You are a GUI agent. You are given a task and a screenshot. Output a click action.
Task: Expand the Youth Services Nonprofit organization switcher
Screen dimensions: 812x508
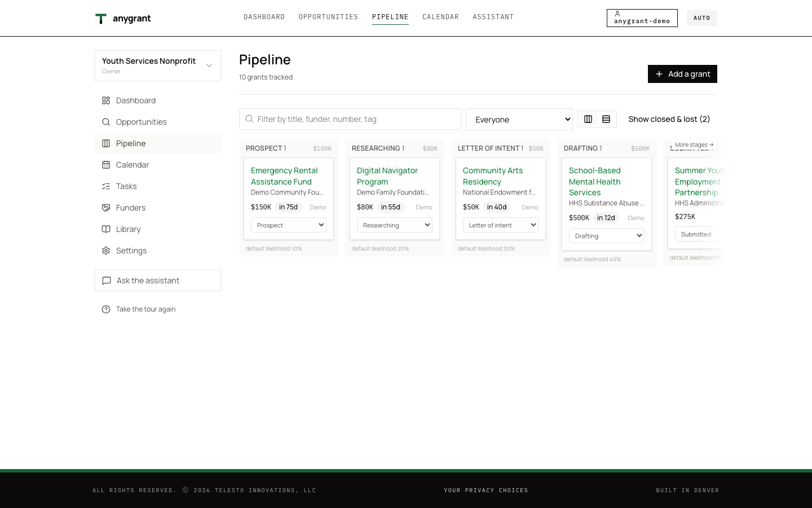(158, 65)
